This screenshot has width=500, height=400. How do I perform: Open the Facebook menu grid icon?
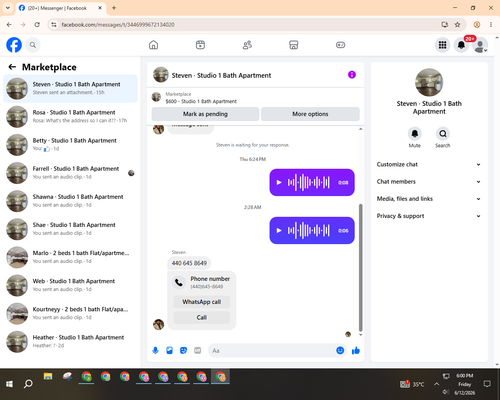tap(442, 45)
